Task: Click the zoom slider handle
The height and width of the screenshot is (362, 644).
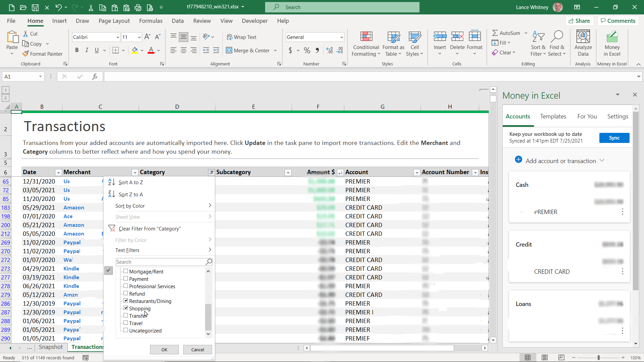Action: (598, 358)
